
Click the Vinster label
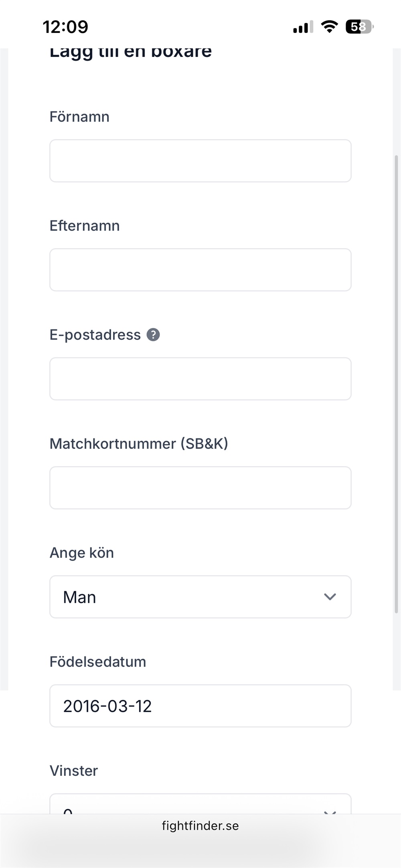pyautogui.click(x=74, y=771)
